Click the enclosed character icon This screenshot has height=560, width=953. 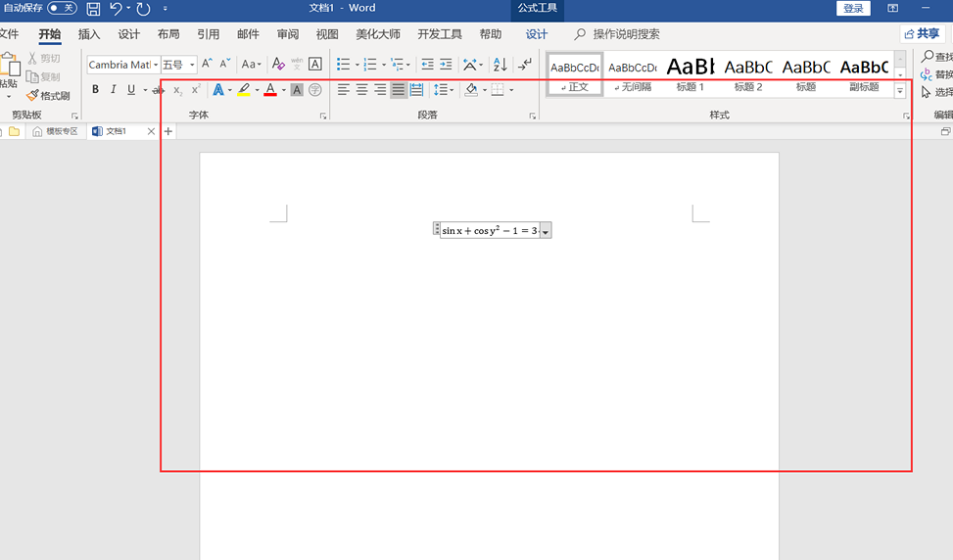coord(314,90)
